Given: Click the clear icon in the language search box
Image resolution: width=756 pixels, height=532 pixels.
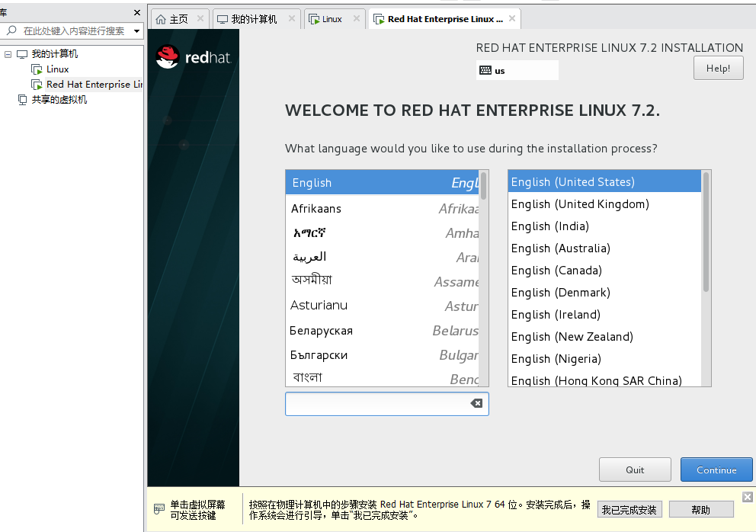Looking at the screenshot, I should (x=478, y=403).
